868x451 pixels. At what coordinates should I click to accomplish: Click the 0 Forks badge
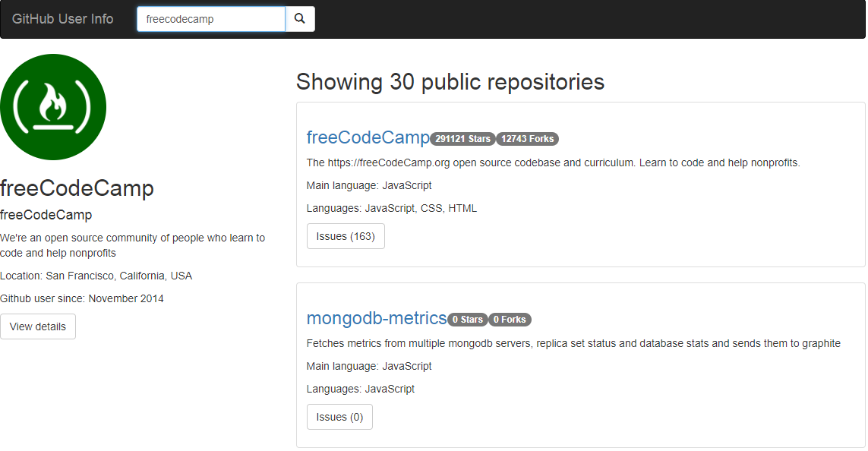[x=510, y=320]
